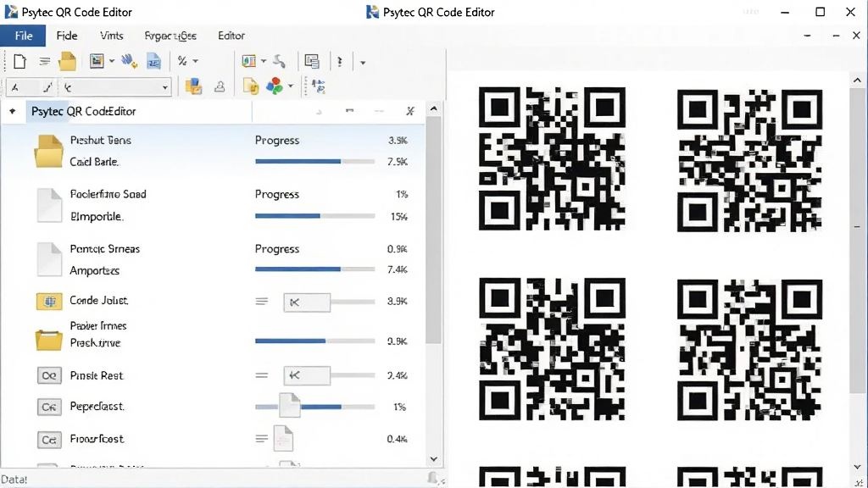The width and height of the screenshot is (868, 488).
Task: Click the document icon in Fraocfcest row
Action: [283, 439]
